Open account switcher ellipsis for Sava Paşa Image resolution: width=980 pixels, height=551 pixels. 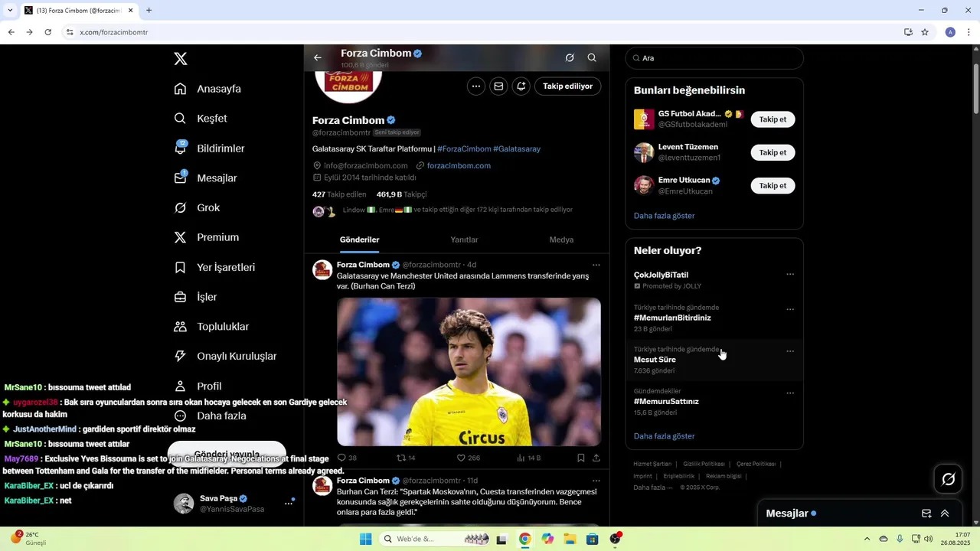coord(289,503)
